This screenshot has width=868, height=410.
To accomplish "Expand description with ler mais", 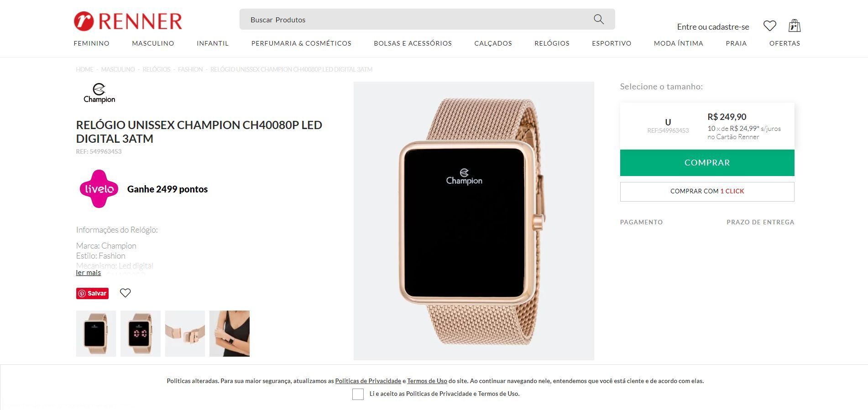I will [88, 273].
